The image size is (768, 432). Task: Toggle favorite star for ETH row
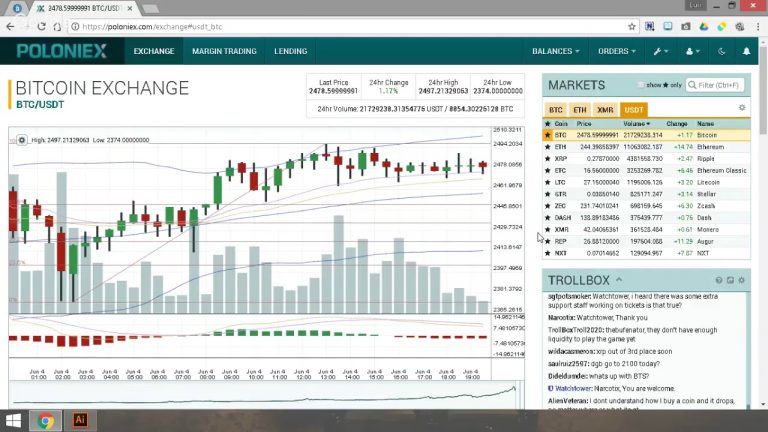pyautogui.click(x=548, y=147)
